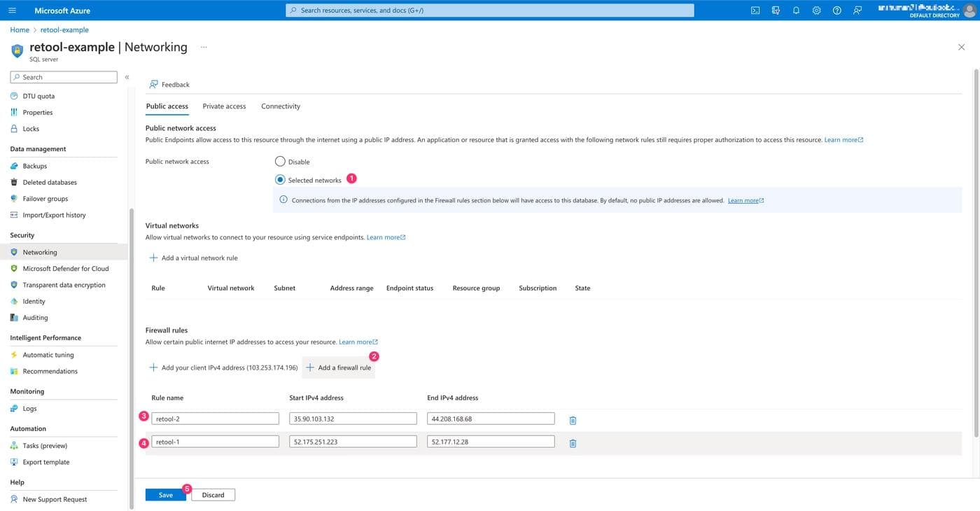Switch to the Connectivity tab
980x511 pixels.
(281, 106)
